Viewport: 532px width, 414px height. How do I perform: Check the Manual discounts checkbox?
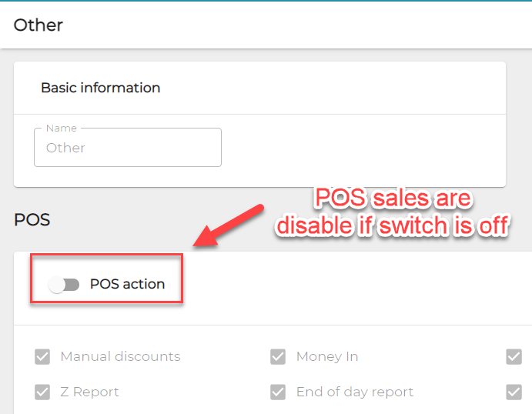pos(42,357)
